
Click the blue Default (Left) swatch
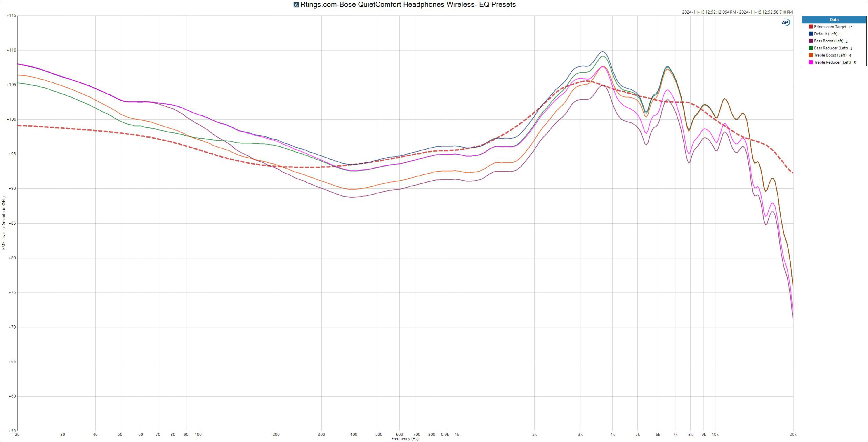coord(811,34)
